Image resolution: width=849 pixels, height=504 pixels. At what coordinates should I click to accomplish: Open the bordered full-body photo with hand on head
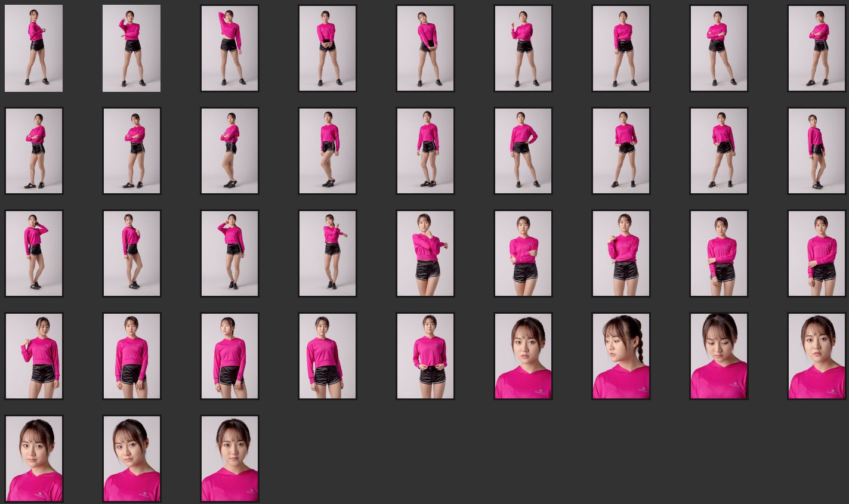pos(230,48)
